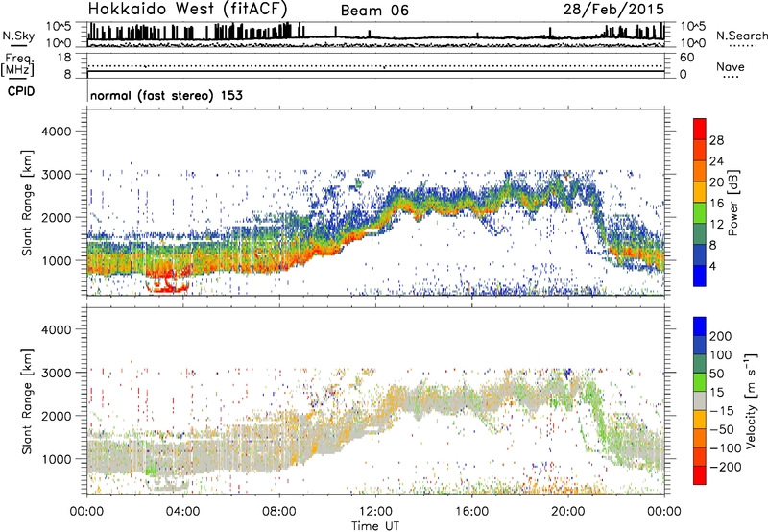Viewport: 768px width, 532px height.
Task: Click the 'Beam 06' label
Action: 374,11
